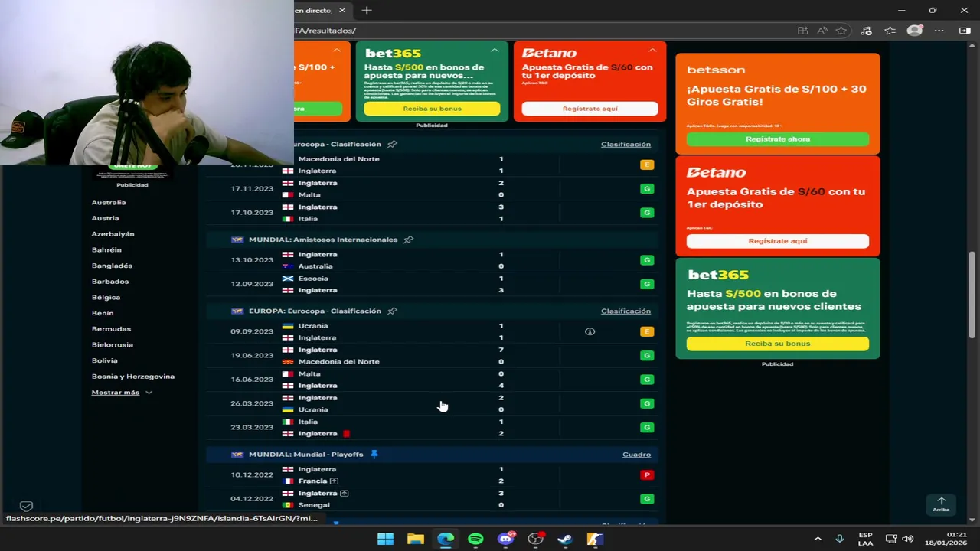The height and width of the screenshot is (551, 980).
Task: Click bet365 top banner Reciba su bonus button
Action: click(432, 109)
